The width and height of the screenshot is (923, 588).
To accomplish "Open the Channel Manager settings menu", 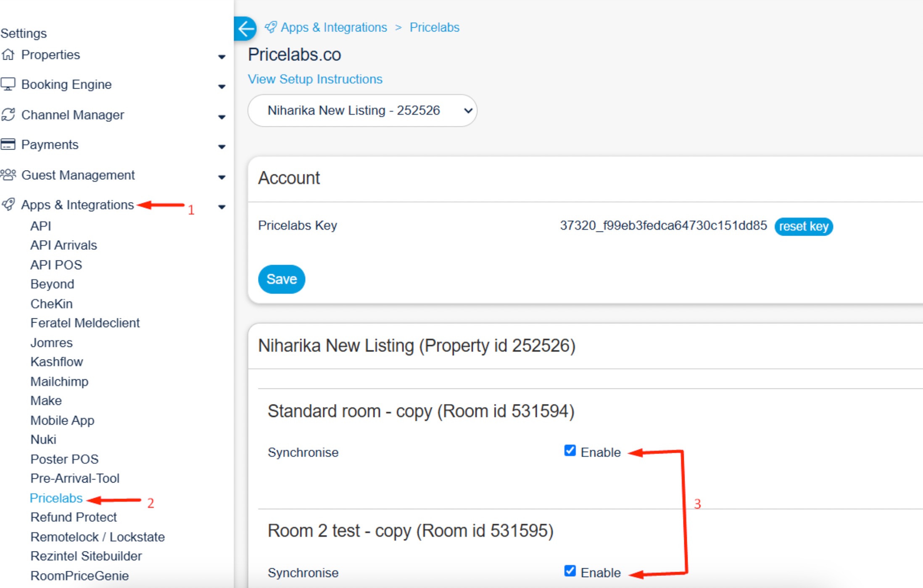I will (x=73, y=115).
